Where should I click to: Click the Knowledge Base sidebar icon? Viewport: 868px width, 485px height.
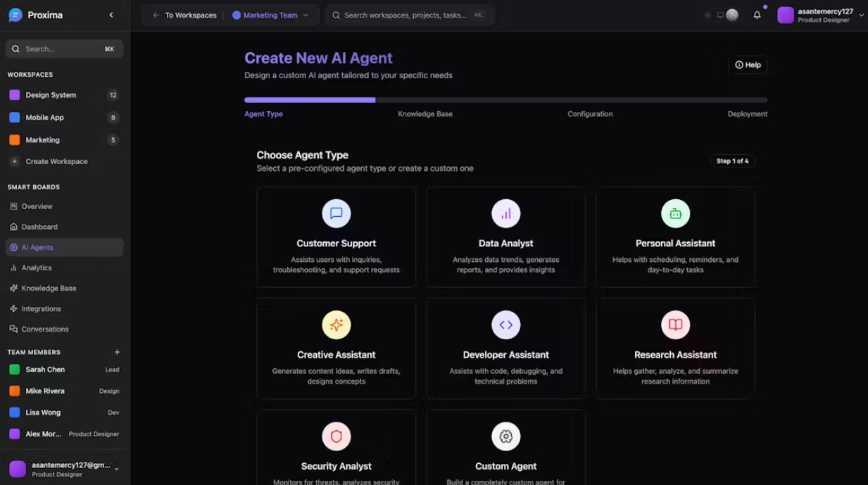coord(13,288)
